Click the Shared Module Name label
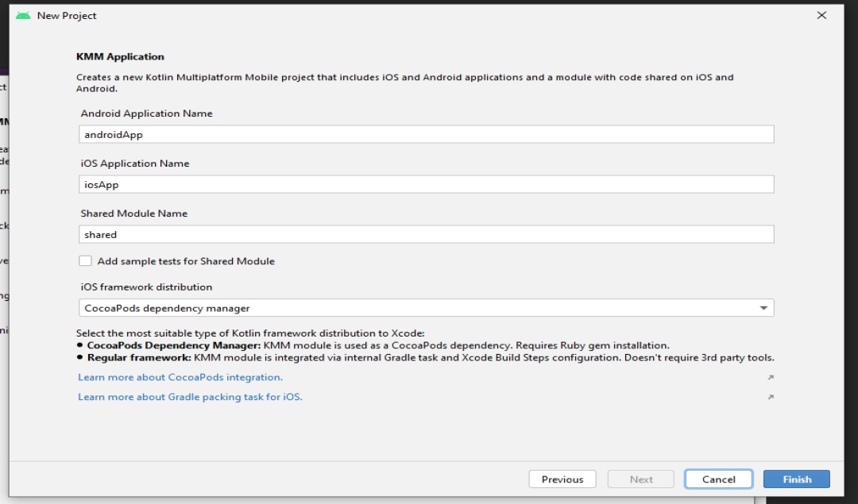This screenshot has height=504, width=858. point(134,214)
